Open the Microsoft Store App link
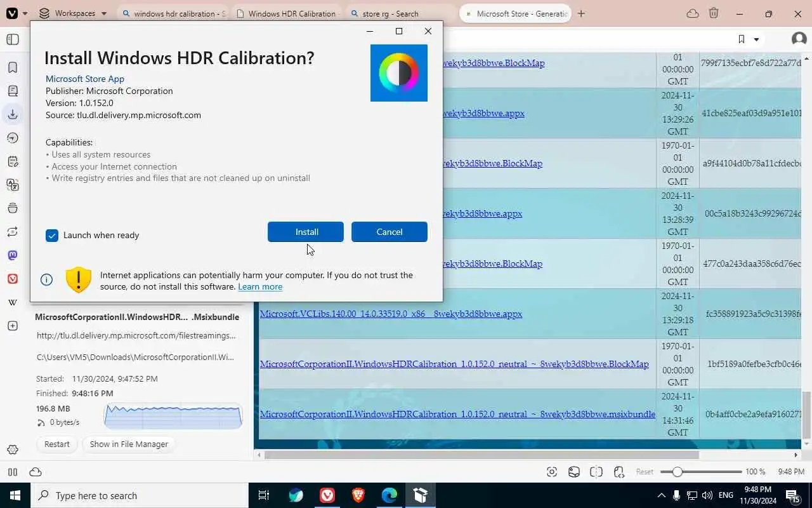 (85, 79)
